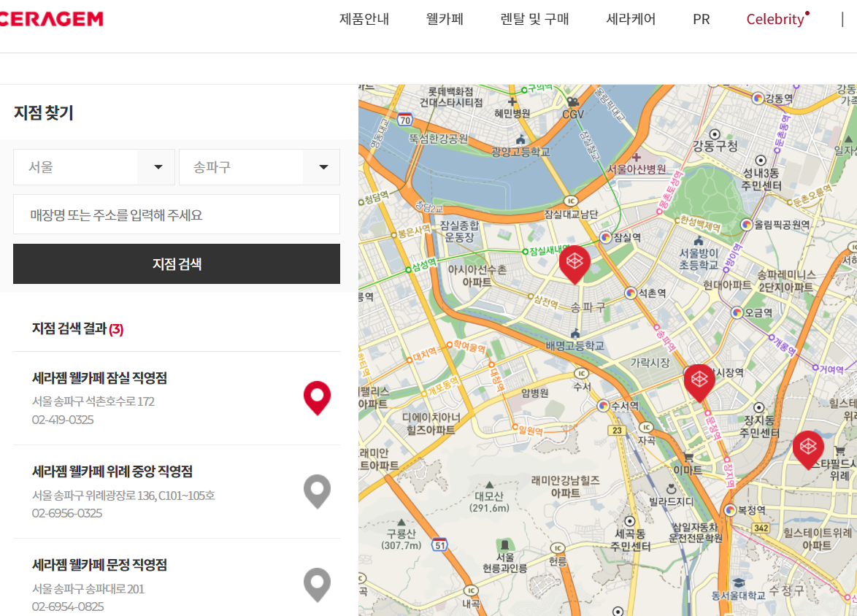This screenshot has height=616, width=857.
Task: Click red pin icon for 잠실 직영점
Action: [x=317, y=398]
